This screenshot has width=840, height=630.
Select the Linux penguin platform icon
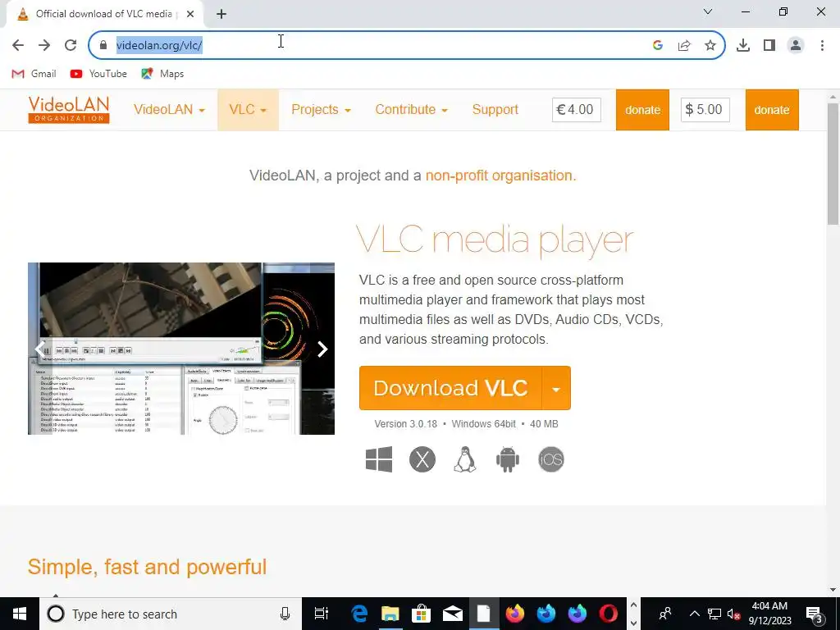point(465,459)
